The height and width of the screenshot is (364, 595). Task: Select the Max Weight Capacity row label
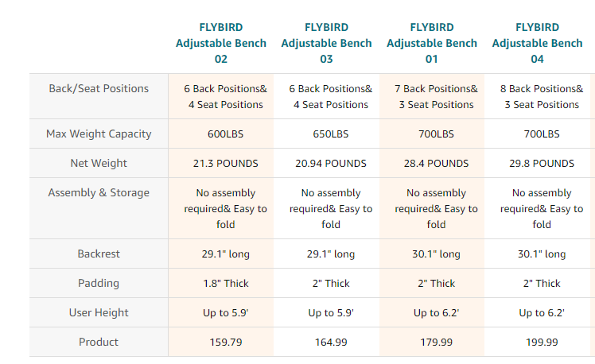99,134
